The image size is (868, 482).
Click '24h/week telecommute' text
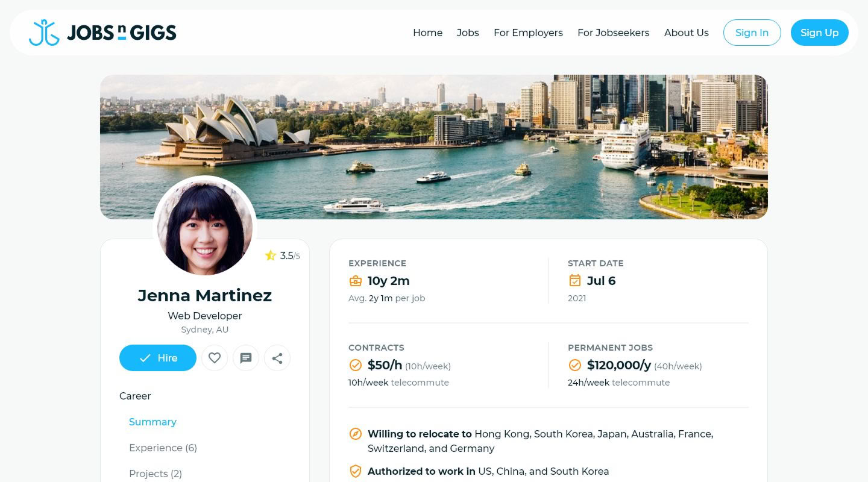tap(618, 383)
